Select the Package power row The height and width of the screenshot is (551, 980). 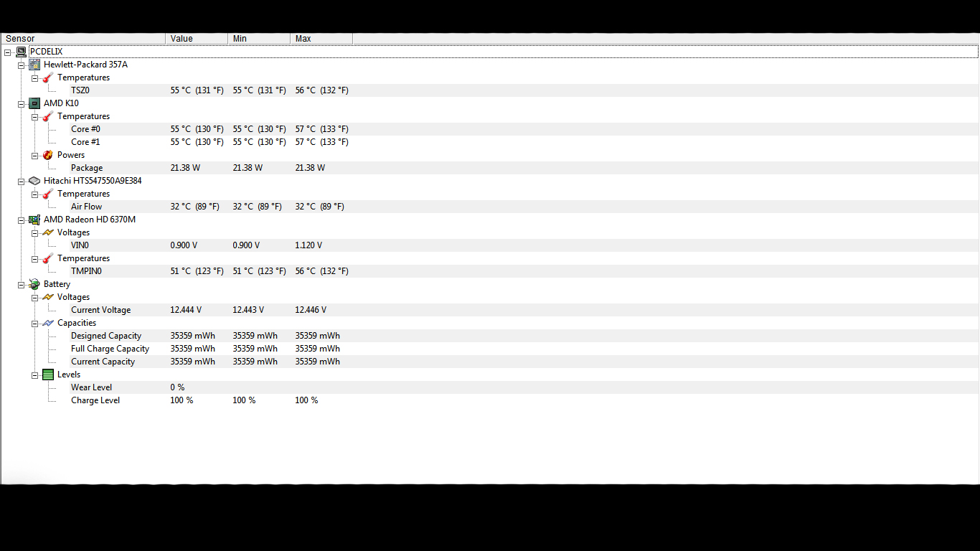490,168
